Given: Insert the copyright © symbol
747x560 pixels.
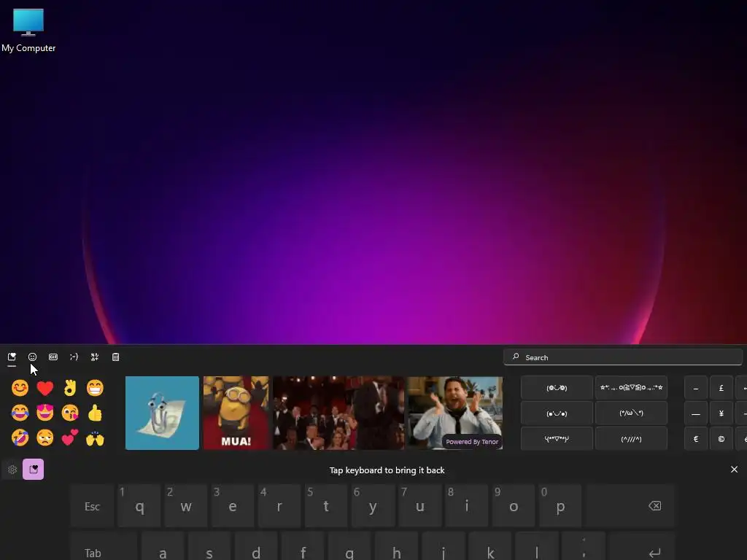Looking at the screenshot, I should click(x=721, y=439).
